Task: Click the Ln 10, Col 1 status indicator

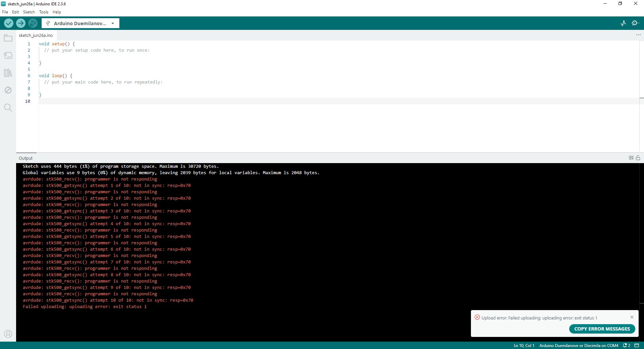Action: click(524, 345)
